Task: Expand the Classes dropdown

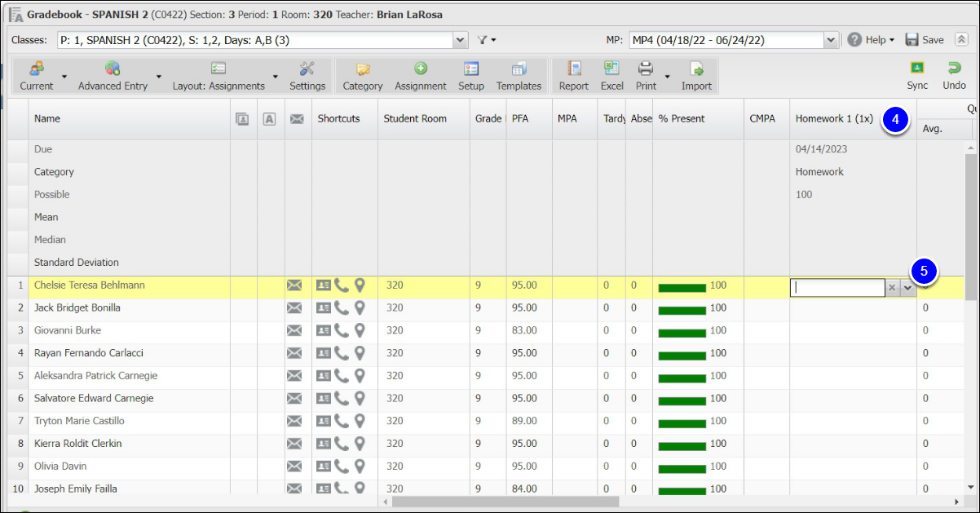Action: (x=461, y=40)
